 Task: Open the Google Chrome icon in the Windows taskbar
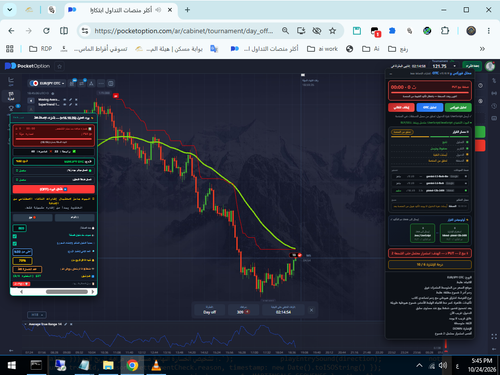(132, 365)
